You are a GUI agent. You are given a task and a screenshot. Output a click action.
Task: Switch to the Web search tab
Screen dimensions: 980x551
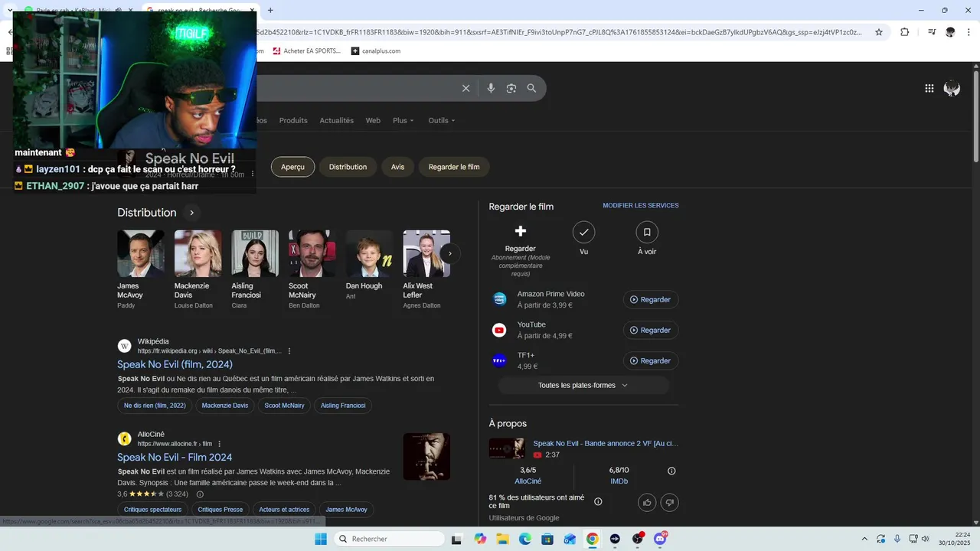click(x=373, y=120)
